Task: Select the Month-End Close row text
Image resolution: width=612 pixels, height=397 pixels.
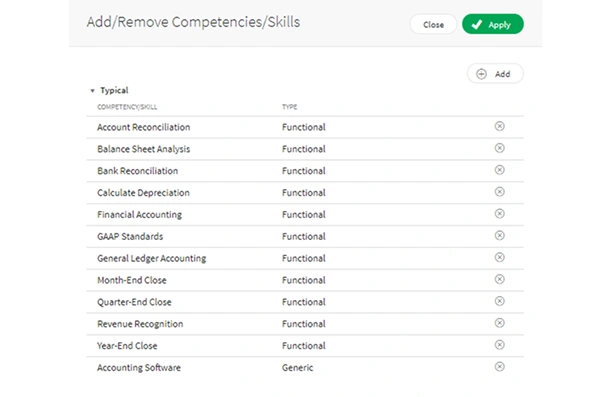Action: tap(132, 280)
